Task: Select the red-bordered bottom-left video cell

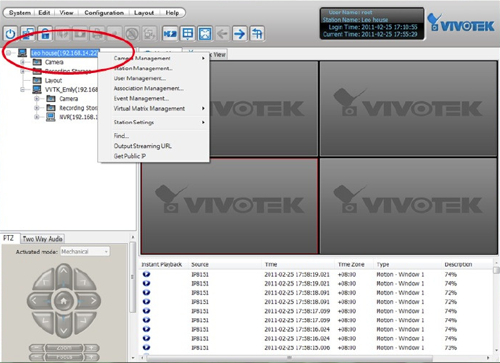Action: [229, 206]
